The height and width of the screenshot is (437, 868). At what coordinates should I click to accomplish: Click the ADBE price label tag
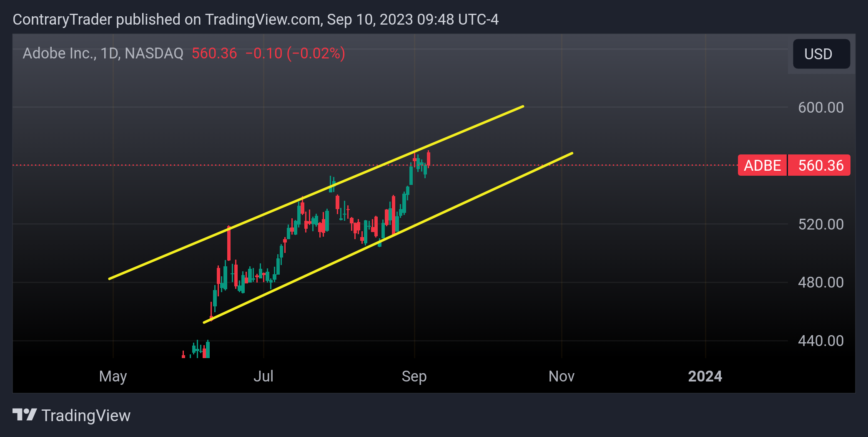pos(762,165)
